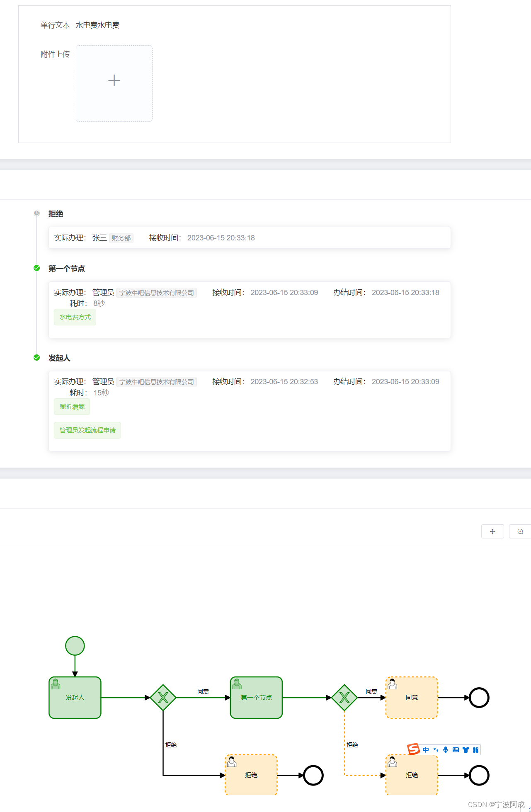The width and height of the screenshot is (531, 812).
Task: Open the Sogou four-square toolbox icon
Action: tap(475, 750)
